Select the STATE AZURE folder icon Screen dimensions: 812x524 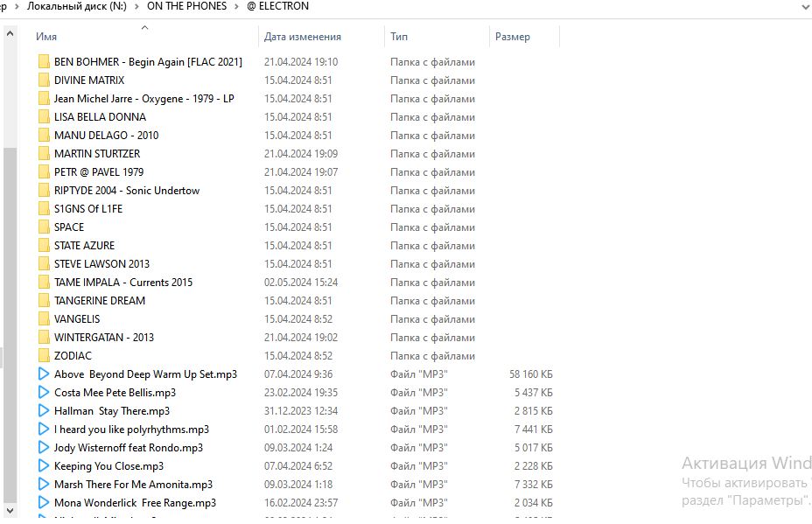[x=44, y=246]
